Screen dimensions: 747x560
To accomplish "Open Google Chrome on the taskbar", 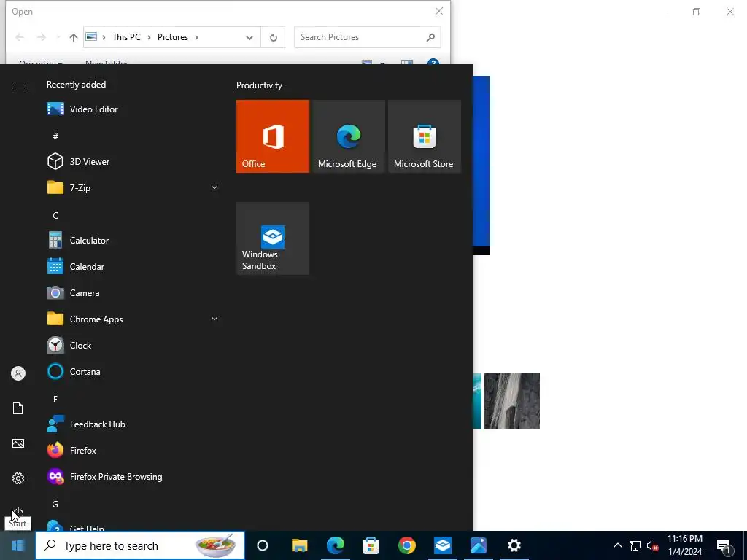I will click(x=407, y=545).
